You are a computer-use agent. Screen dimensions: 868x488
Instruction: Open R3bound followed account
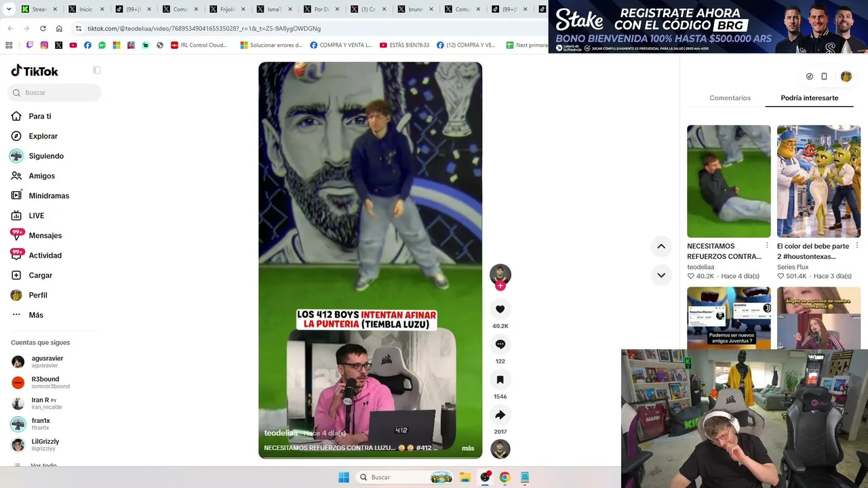tap(40, 382)
